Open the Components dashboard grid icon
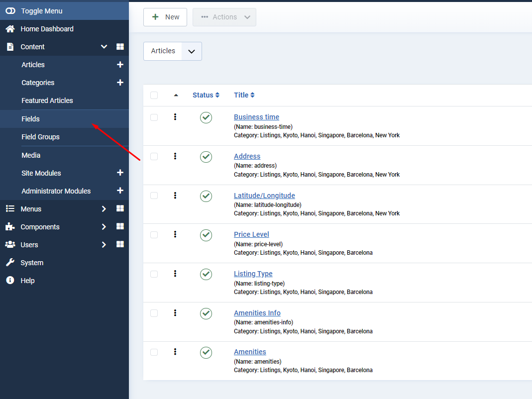532x399 pixels. tap(120, 226)
